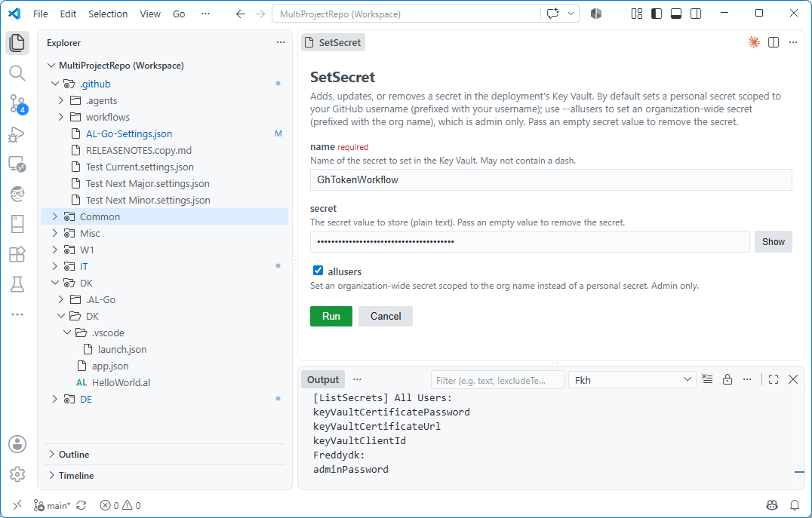Open Source Control view with 4 changes
Screen dimensions: 812x518
[17, 104]
